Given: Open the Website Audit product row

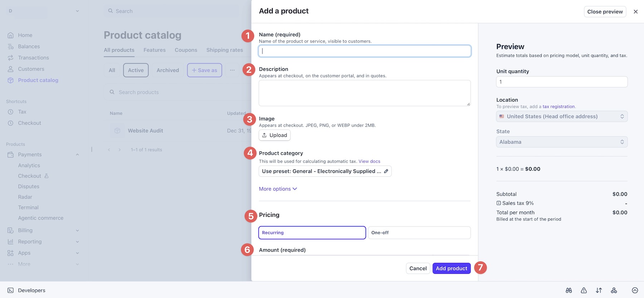Looking at the screenshot, I should point(178,131).
